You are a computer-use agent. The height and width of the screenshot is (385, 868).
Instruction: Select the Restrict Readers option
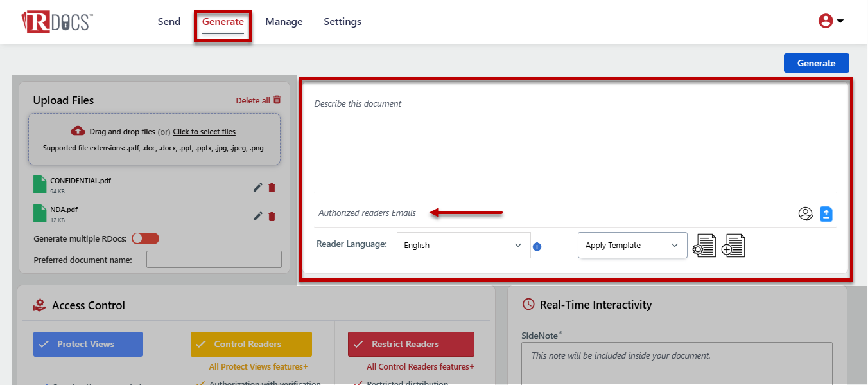411,344
